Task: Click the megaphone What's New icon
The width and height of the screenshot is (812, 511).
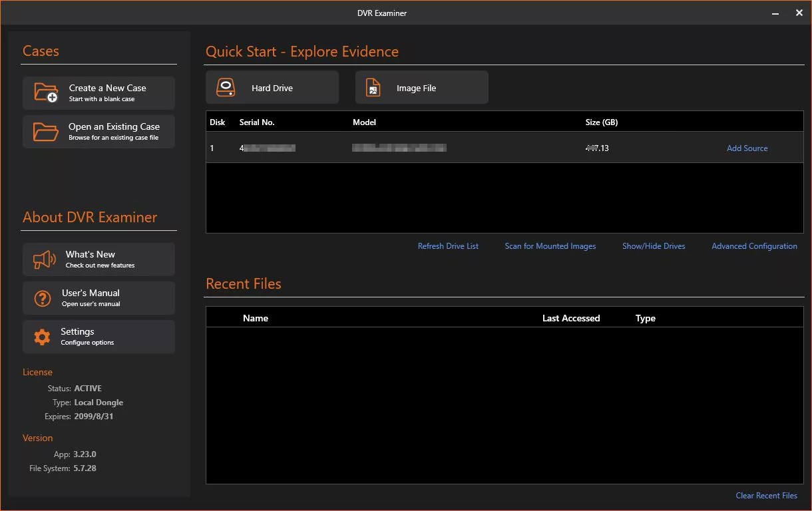Action: (x=44, y=259)
